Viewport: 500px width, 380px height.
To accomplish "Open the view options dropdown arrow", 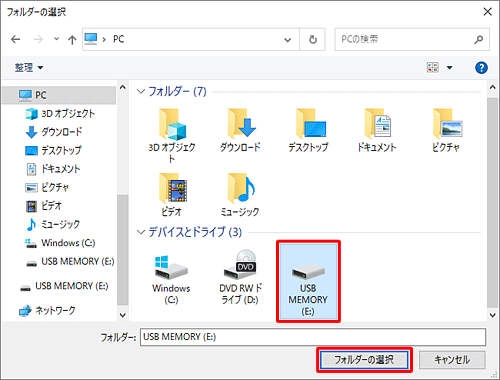I will coord(449,68).
